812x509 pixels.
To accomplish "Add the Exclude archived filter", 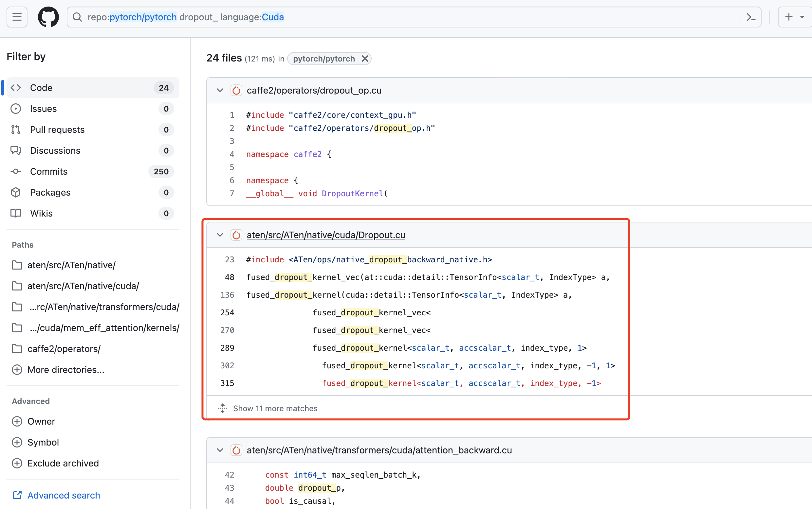I will (63, 463).
